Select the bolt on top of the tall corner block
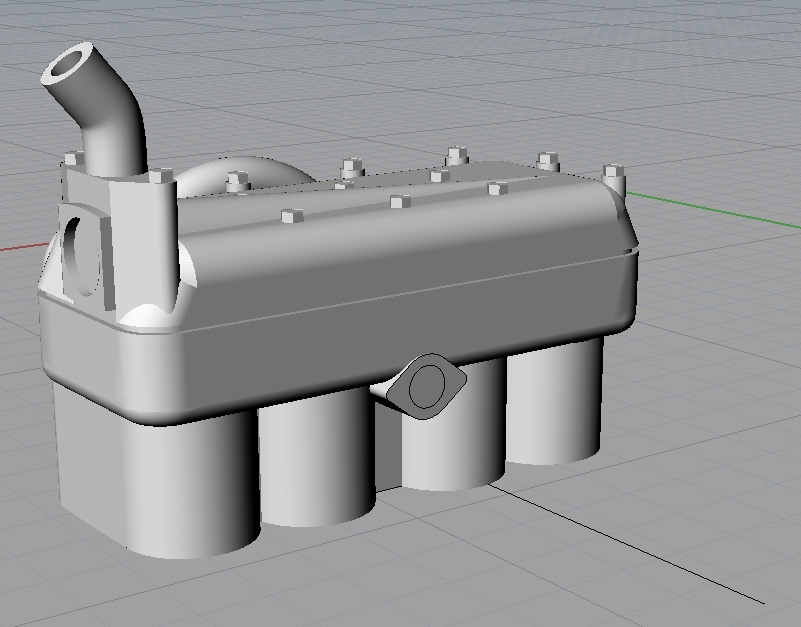Viewport: 801px width, 627px height. point(159,177)
